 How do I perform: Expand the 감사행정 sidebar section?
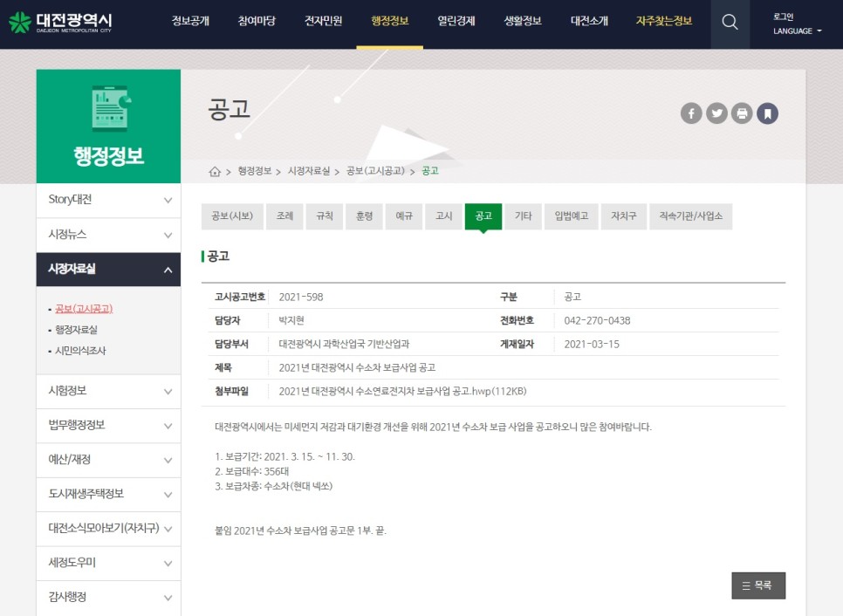point(108,598)
